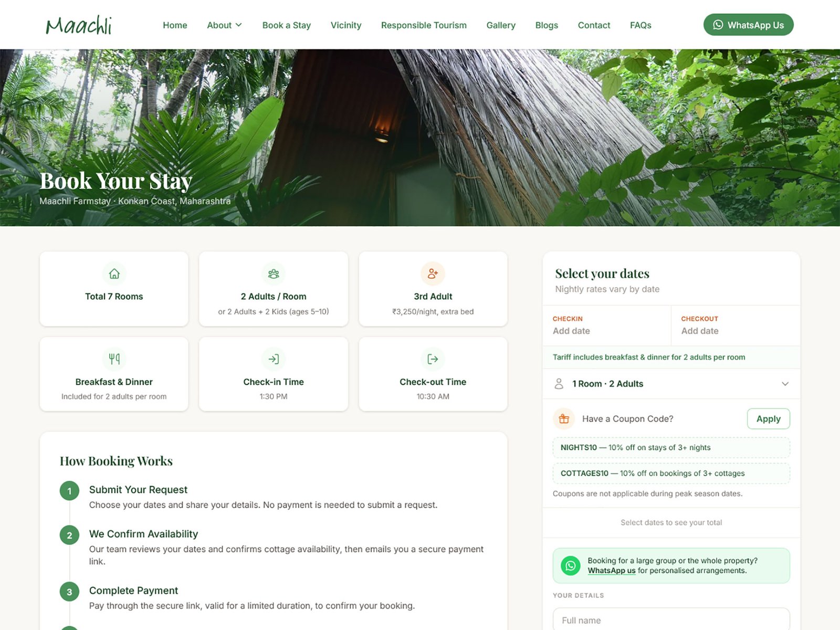840x630 pixels.
Task: Open Book a Stay in navigation
Action: click(x=287, y=25)
